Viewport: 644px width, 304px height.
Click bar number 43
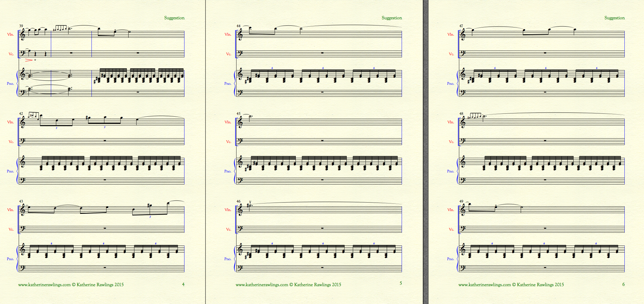[21, 201]
